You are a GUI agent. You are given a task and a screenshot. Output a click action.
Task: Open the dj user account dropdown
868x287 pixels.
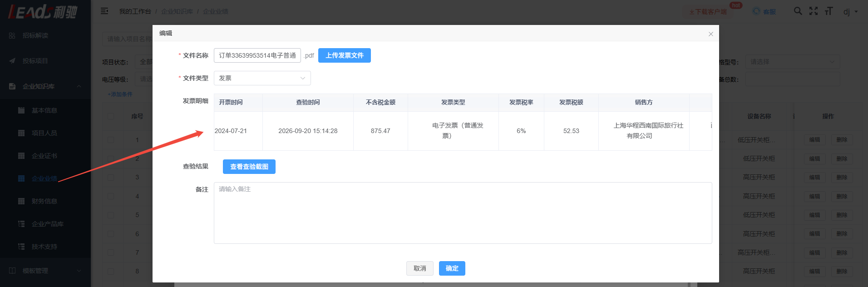coord(850,11)
